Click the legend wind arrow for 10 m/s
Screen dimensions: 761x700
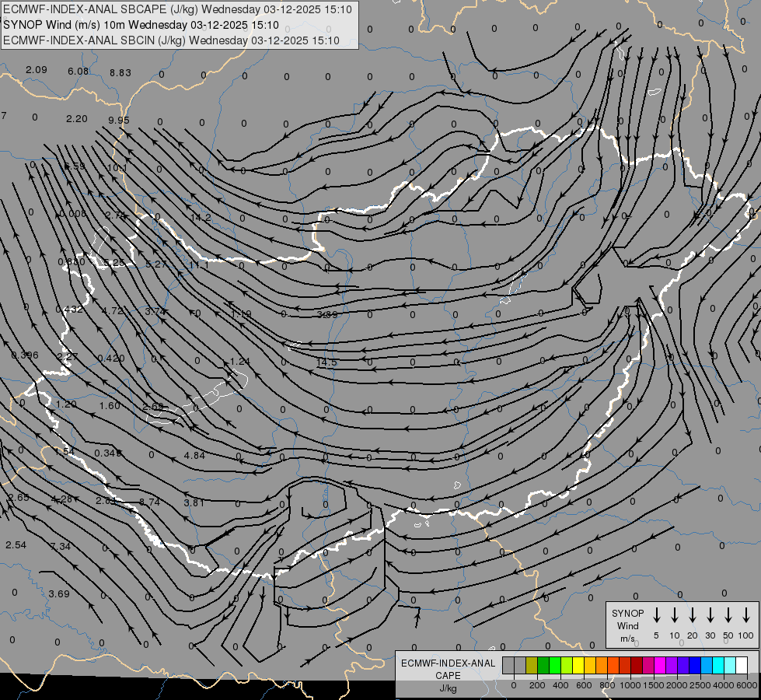[x=674, y=615]
